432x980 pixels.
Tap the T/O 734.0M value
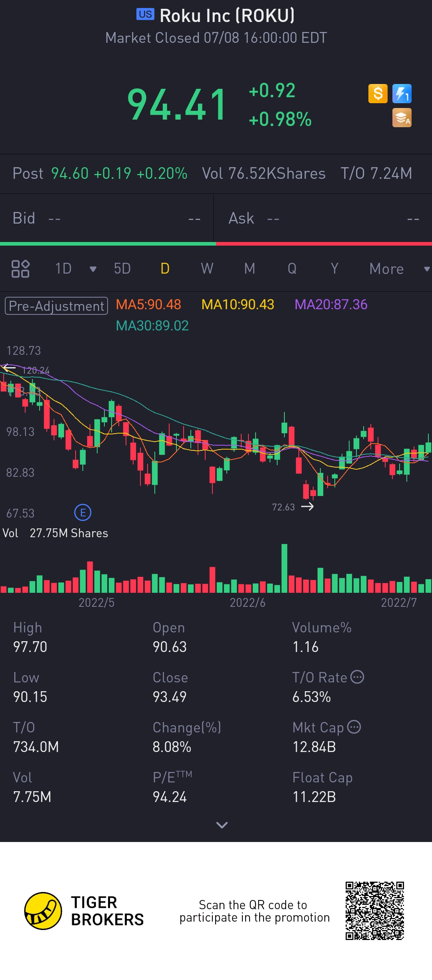pos(36,747)
